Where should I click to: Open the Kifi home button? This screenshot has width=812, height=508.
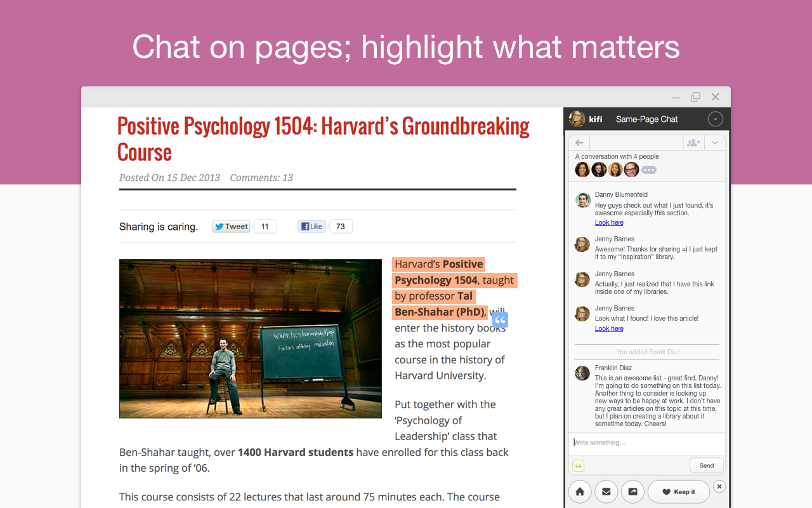[579, 491]
